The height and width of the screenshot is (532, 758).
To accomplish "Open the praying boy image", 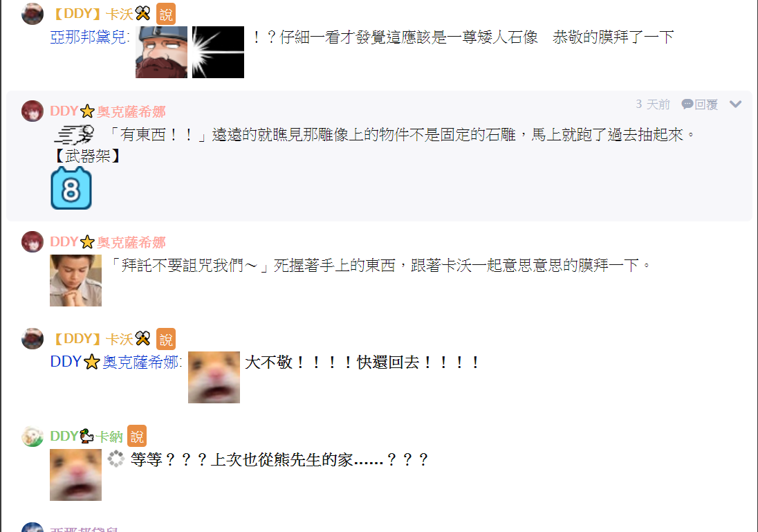I will coord(76,280).
